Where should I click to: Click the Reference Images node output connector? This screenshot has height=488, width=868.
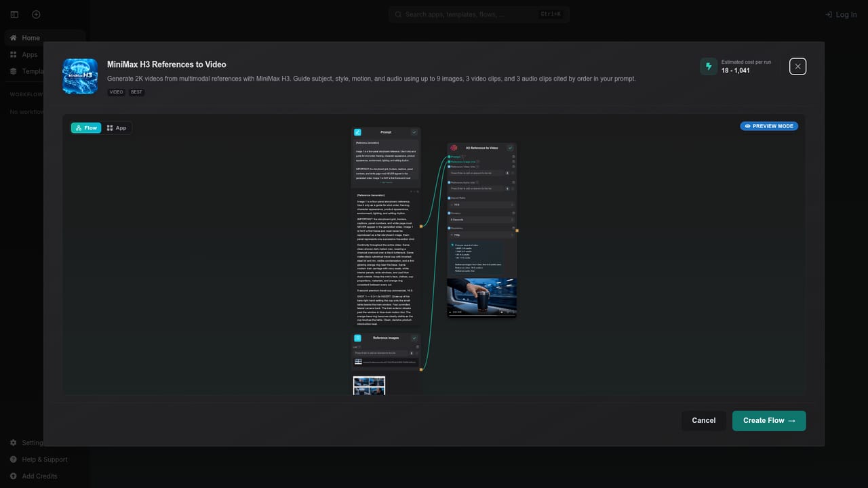pos(421,369)
